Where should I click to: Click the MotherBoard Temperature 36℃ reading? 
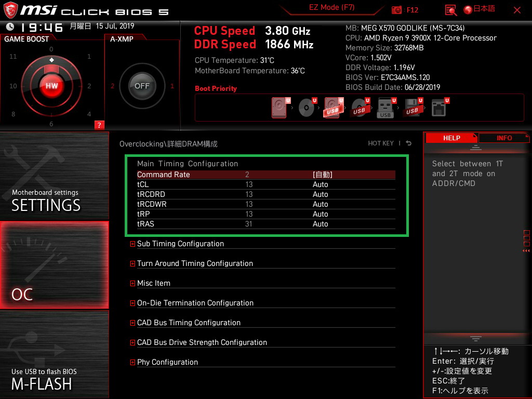(x=250, y=71)
